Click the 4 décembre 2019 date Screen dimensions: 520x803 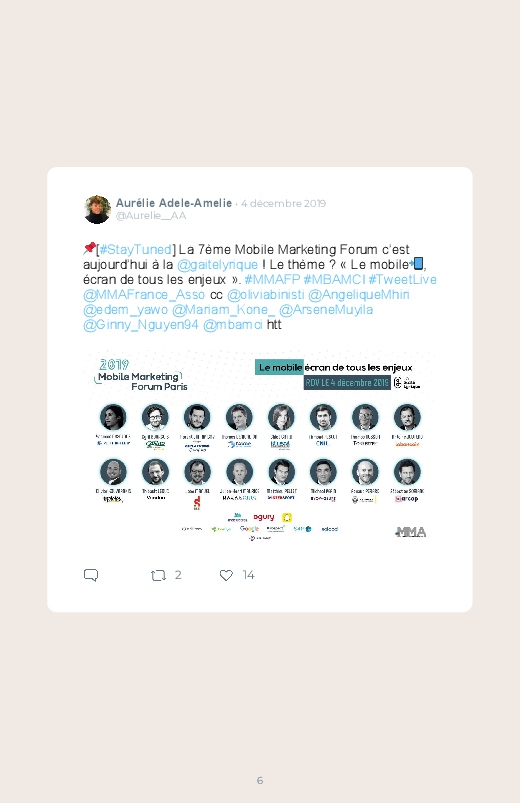[283, 203]
